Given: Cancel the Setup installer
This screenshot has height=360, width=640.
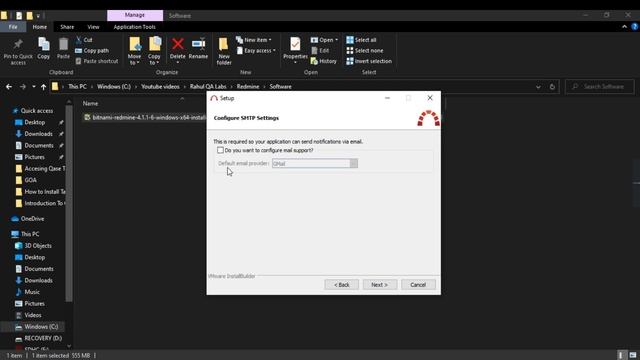Looking at the screenshot, I should tap(418, 284).
